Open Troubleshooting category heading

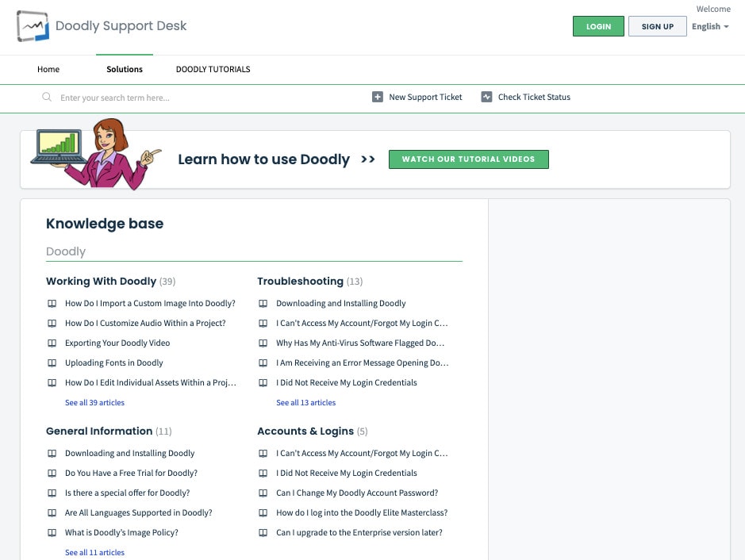pyautogui.click(x=300, y=281)
